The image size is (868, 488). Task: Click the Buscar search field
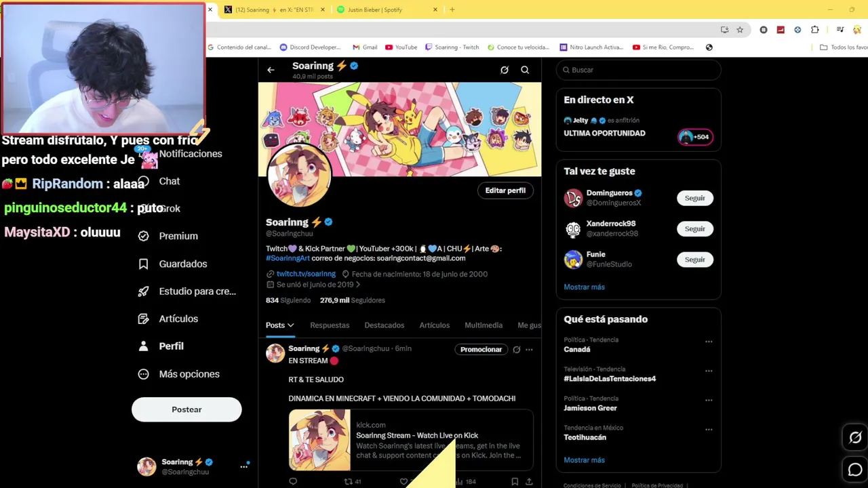[638, 70]
